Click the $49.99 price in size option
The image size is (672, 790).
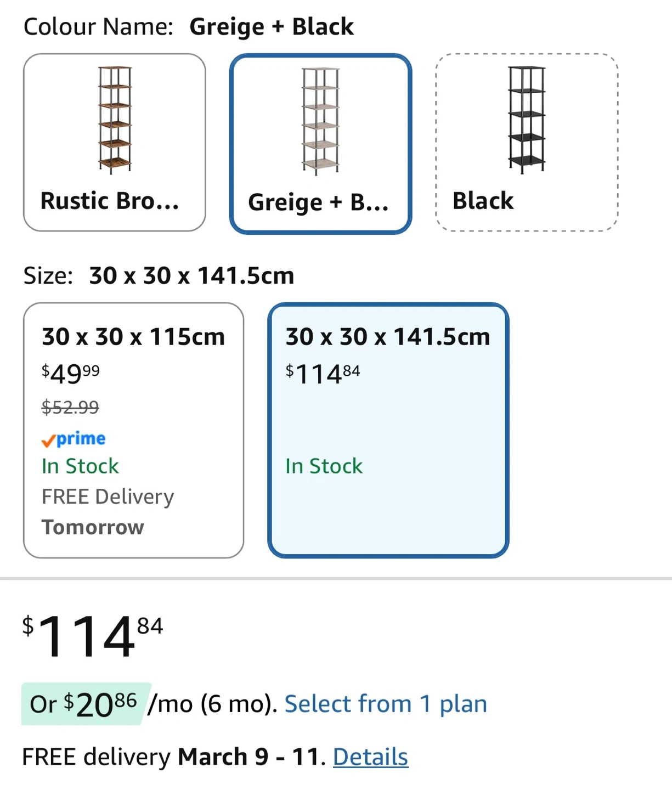tap(71, 374)
